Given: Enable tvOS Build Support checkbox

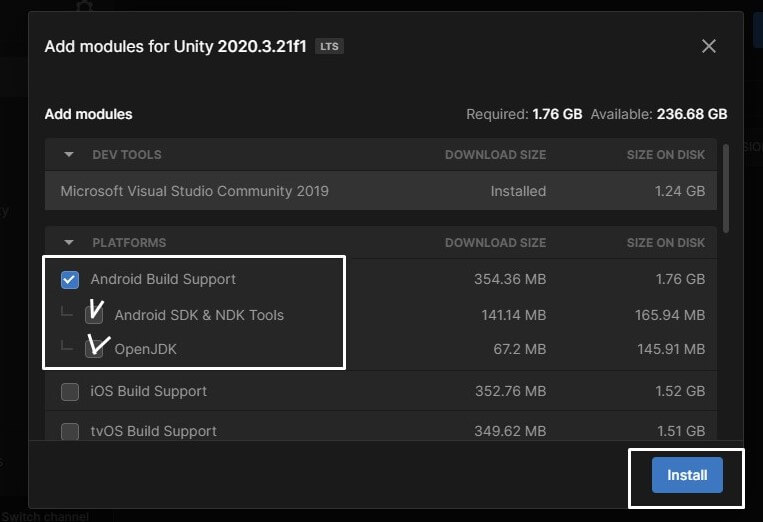Looking at the screenshot, I should (x=70, y=431).
